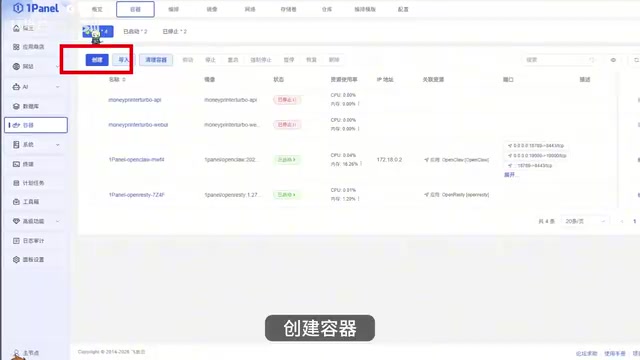Click the blue Create (创建) container button

point(97,60)
